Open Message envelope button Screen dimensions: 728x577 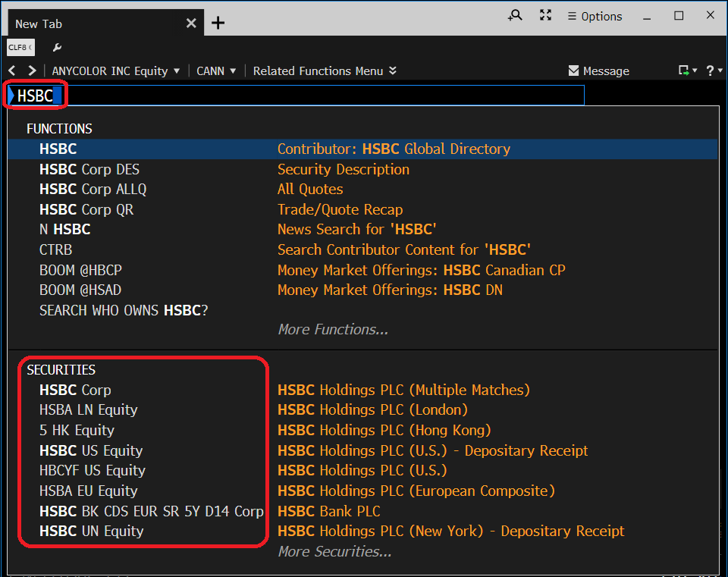(x=599, y=71)
